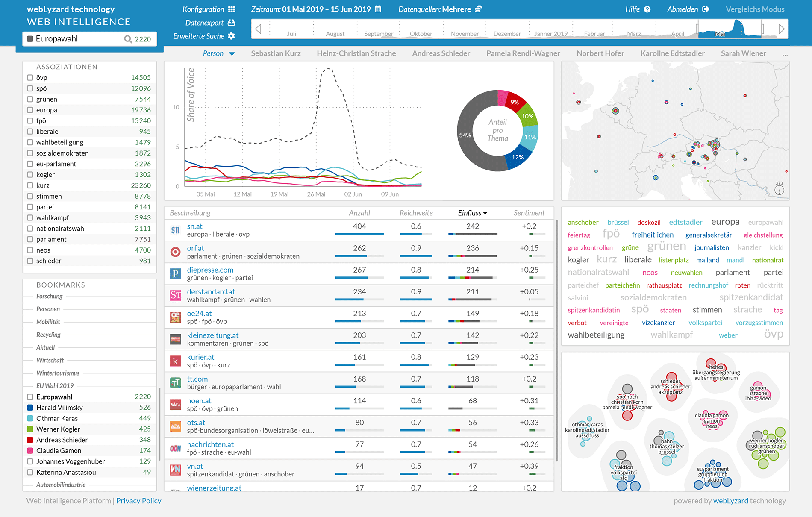Open the wienerzeitung.at source link
This screenshot has height=517, width=812.
pyautogui.click(x=214, y=488)
